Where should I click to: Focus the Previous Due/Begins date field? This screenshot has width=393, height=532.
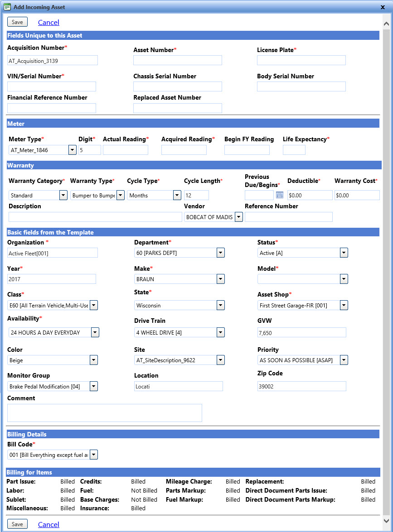coord(259,195)
